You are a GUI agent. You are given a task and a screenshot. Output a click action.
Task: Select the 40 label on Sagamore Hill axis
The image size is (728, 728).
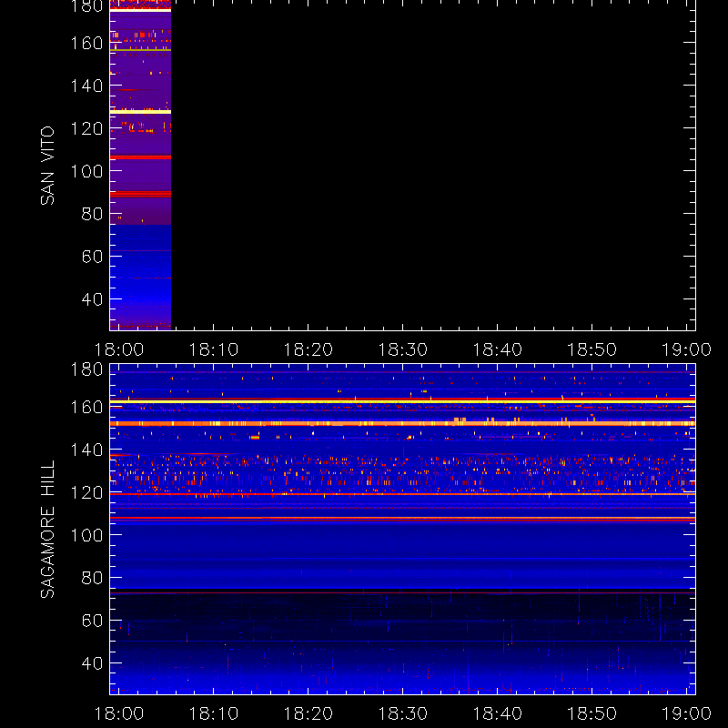(93, 663)
